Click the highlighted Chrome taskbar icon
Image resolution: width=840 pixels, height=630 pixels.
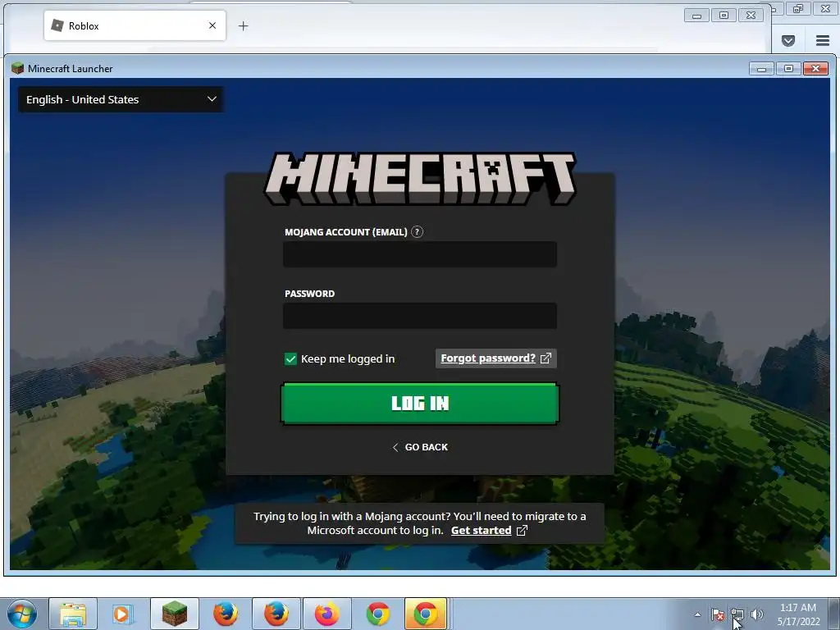click(x=426, y=614)
